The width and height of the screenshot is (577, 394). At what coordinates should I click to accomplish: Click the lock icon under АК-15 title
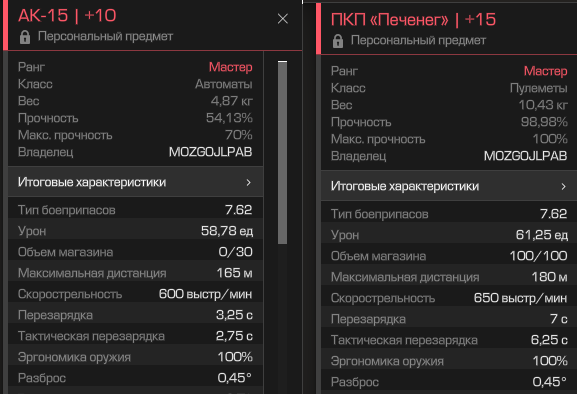(25, 37)
